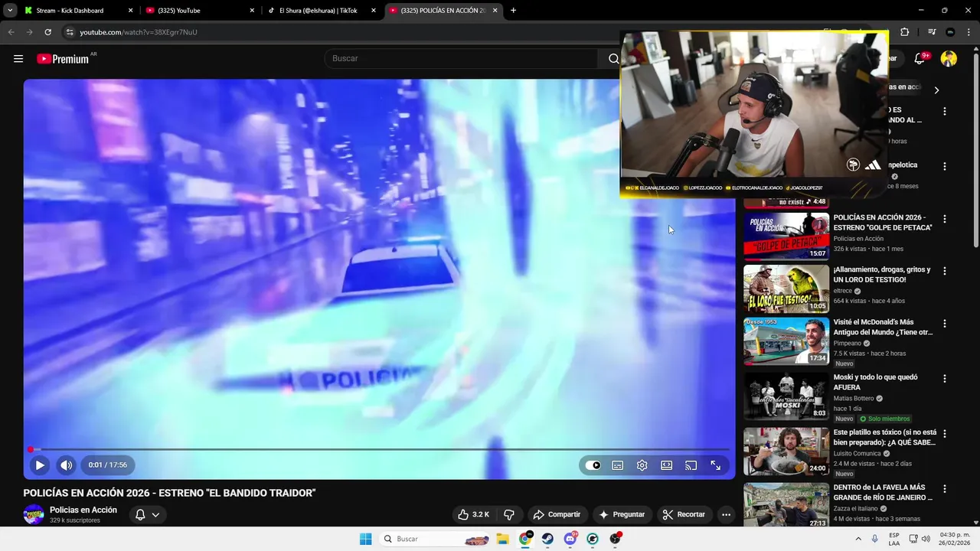
Task: Enter fullscreen mode in the player
Action: click(716, 465)
